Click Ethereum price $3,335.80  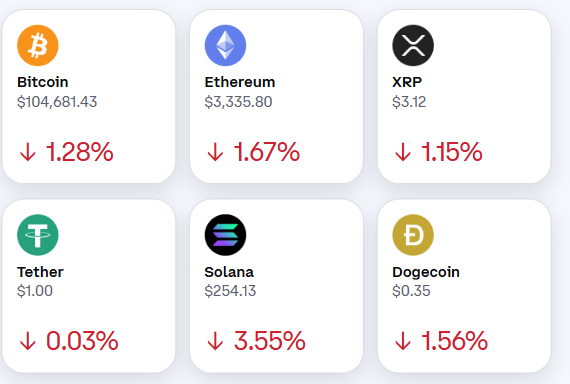238,102
